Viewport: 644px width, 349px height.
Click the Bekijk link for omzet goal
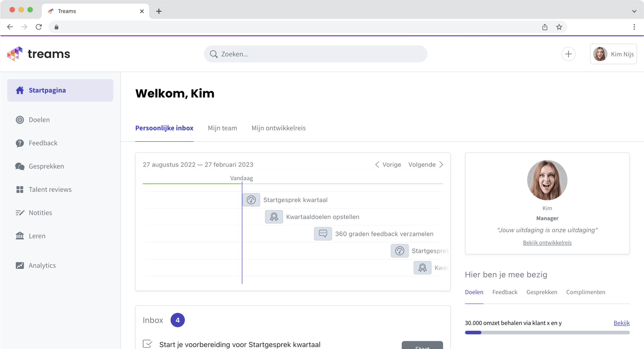[x=621, y=323]
